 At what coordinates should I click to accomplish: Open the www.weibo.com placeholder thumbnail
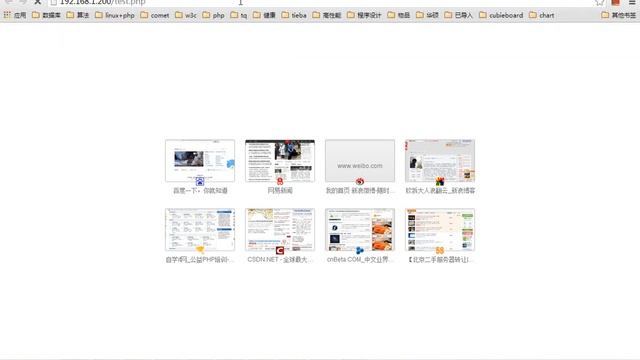tap(360, 160)
